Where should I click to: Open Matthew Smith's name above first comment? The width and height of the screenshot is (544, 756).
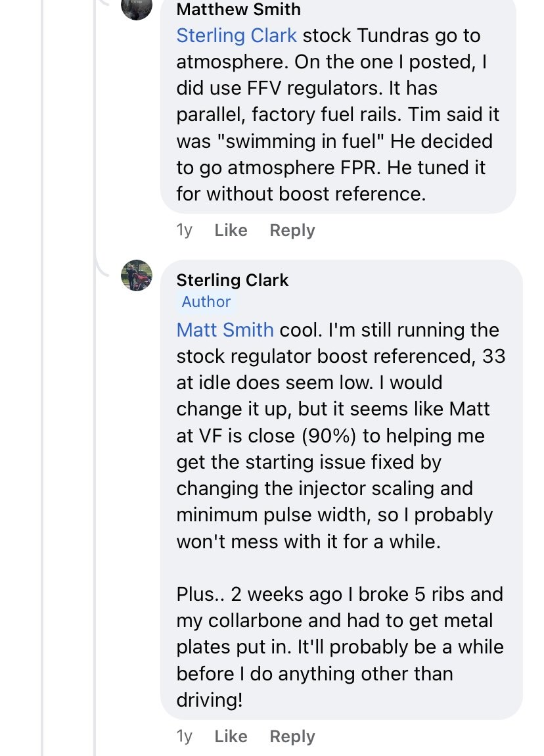point(238,9)
